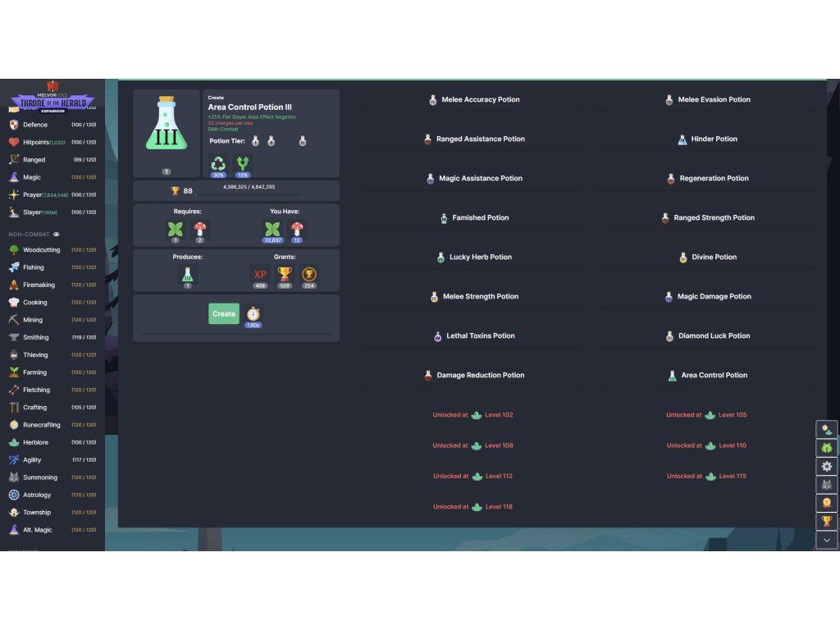Choose Ranged Assistance Potion
This screenshot has height=630, width=840.
[474, 139]
